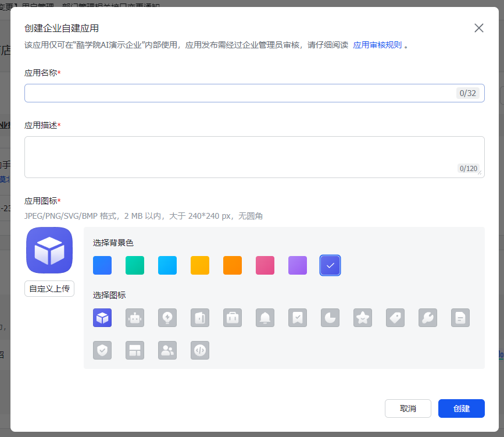Select the pie chart icon

[x=330, y=318]
